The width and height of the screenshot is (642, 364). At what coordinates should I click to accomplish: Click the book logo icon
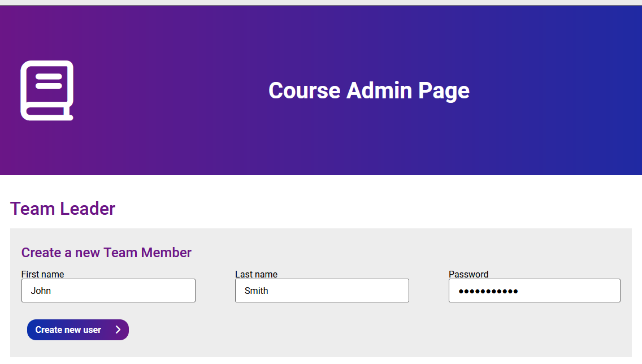[47, 90]
